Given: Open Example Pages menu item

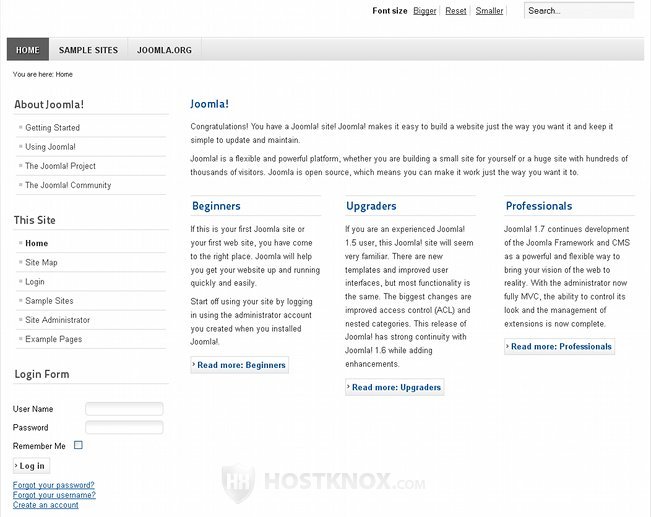Looking at the screenshot, I should click(54, 339).
